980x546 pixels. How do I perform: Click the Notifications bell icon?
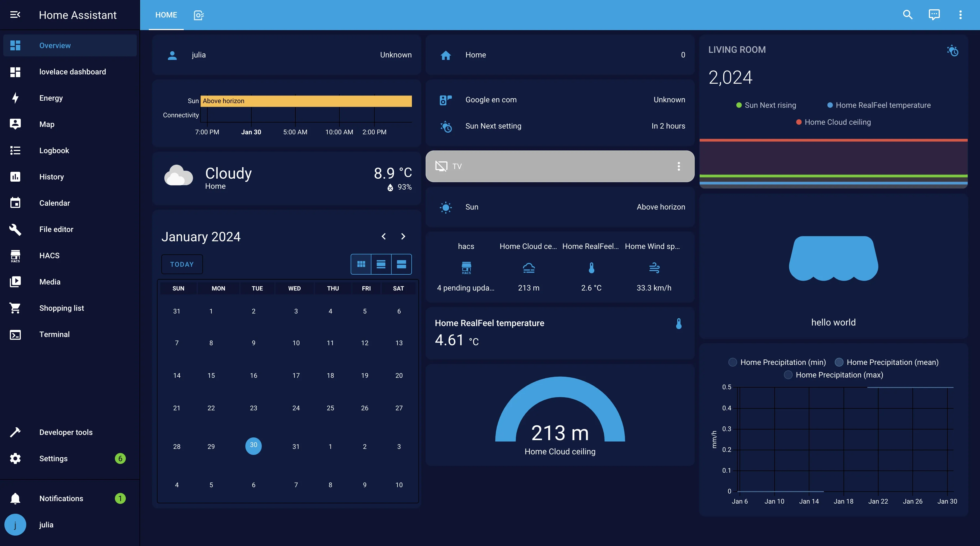pos(15,498)
